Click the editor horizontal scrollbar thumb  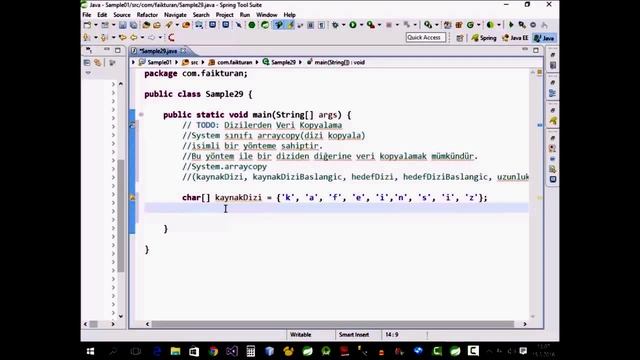[333, 324]
